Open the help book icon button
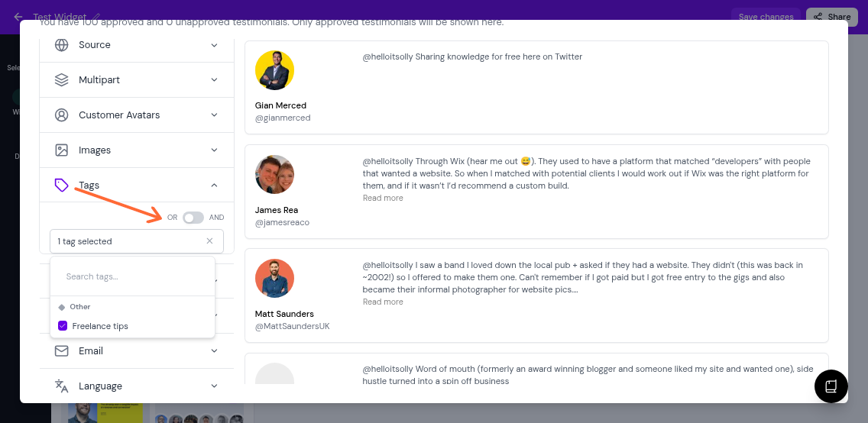The width and height of the screenshot is (868, 423). (831, 386)
